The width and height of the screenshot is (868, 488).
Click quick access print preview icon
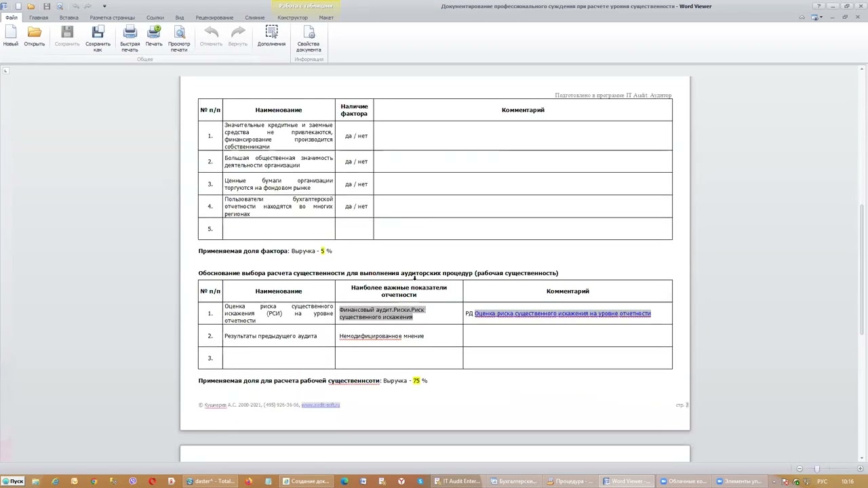pos(60,6)
